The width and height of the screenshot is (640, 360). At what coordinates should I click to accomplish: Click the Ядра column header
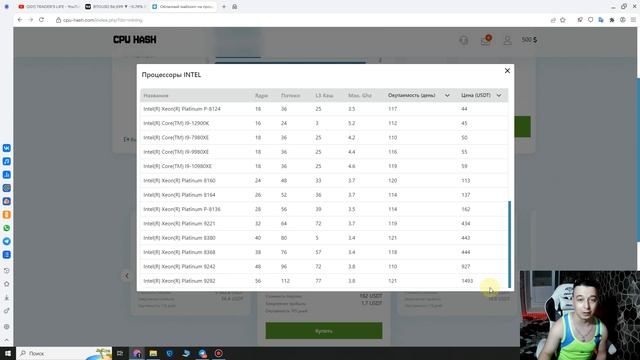click(261, 96)
